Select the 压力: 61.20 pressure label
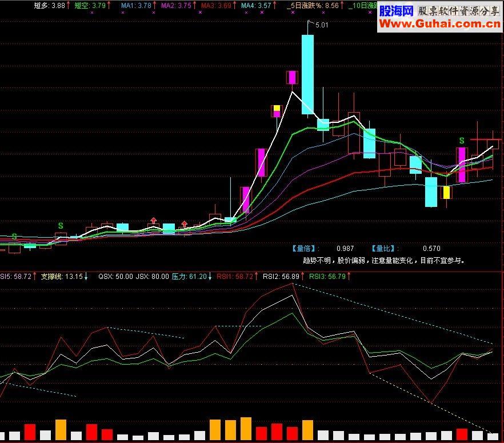The height and width of the screenshot is (443, 504). [189, 277]
